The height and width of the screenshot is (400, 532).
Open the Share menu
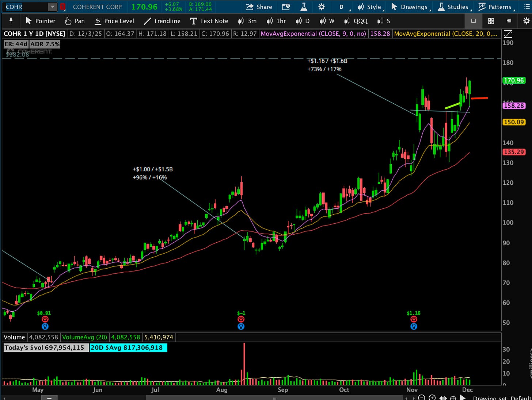click(x=259, y=7)
